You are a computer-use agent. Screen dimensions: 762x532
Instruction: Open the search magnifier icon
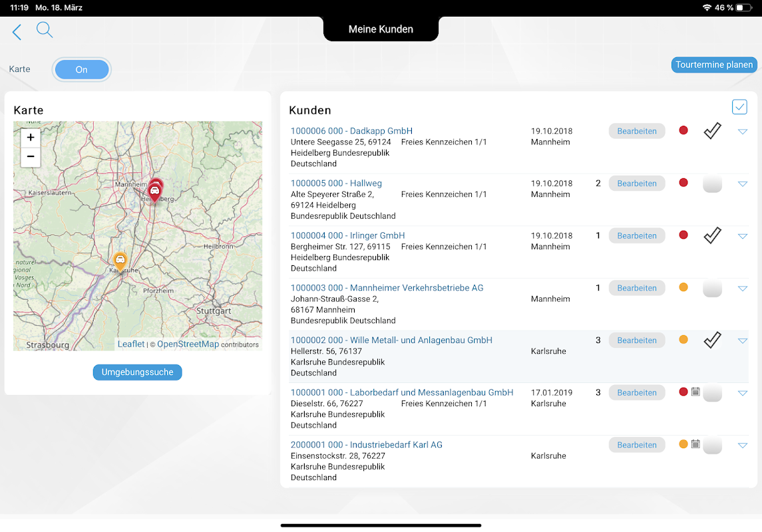tap(44, 30)
